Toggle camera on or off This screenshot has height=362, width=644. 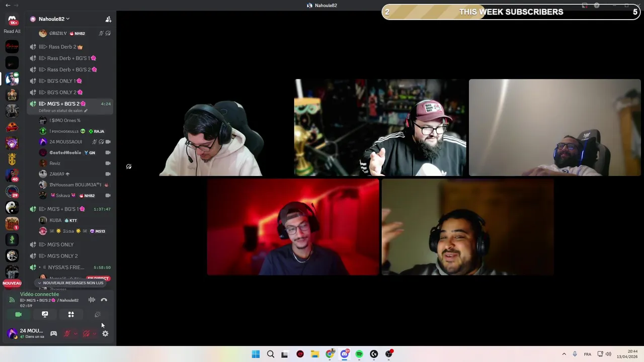click(x=19, y=314)
